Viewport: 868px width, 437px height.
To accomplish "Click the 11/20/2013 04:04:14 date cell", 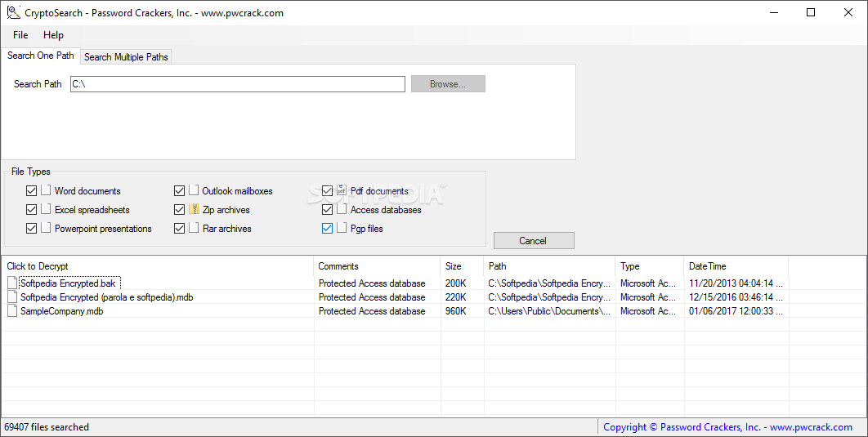I will click(736, 283).
